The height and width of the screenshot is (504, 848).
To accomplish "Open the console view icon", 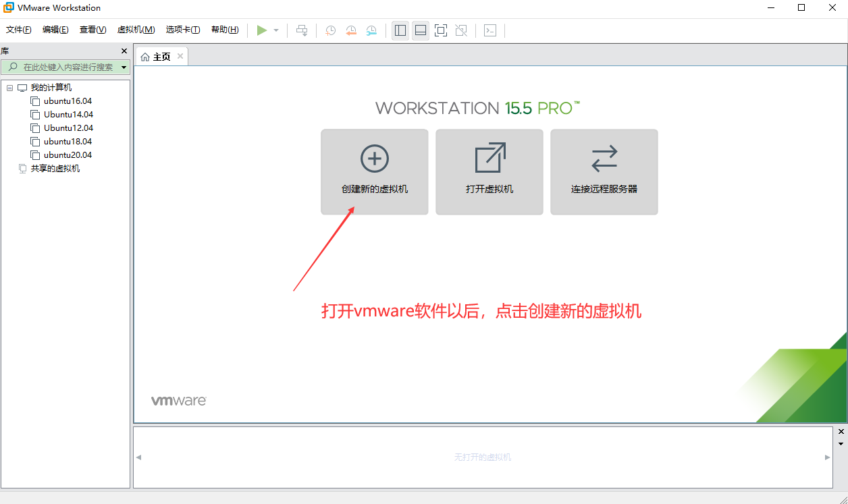I will pos(490,30).
